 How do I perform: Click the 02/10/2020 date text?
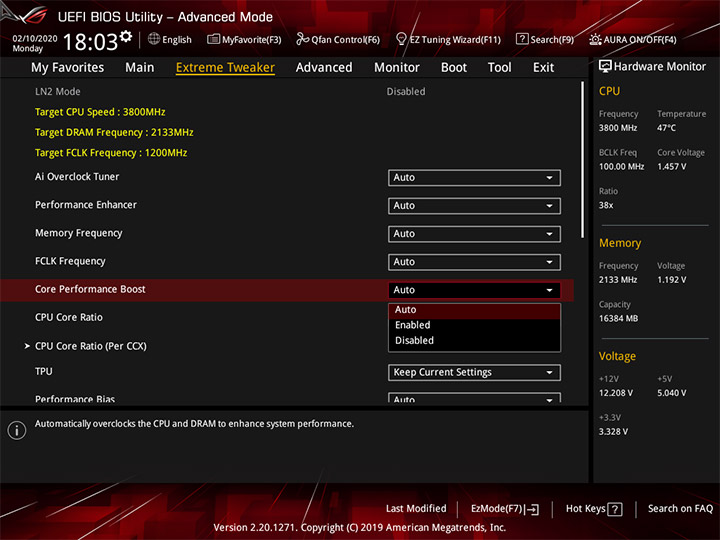tap(35, 38)
